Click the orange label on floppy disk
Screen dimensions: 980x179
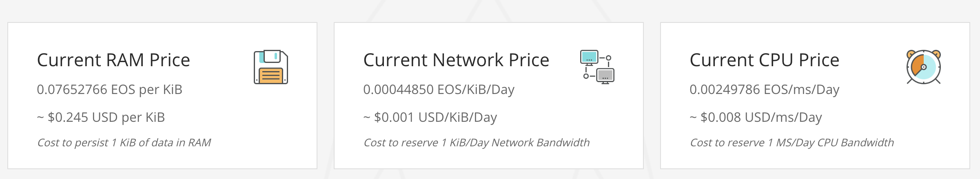click(x=271, y=76)
